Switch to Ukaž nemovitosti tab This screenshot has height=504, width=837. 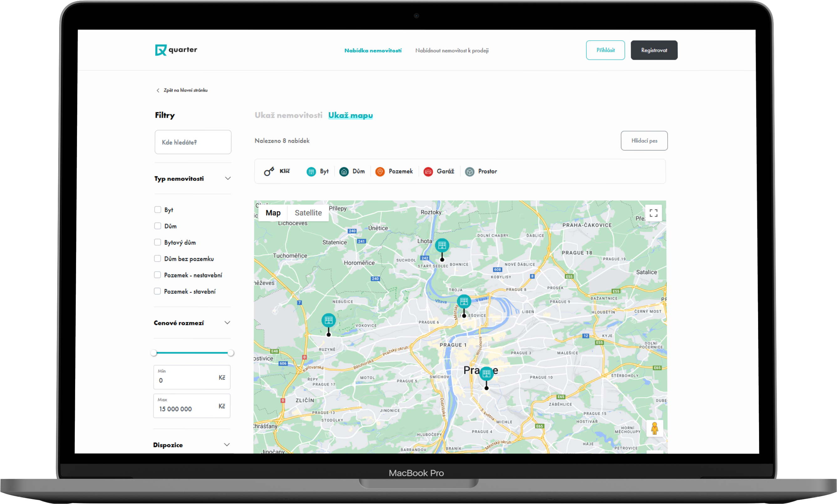click(288, 115)
